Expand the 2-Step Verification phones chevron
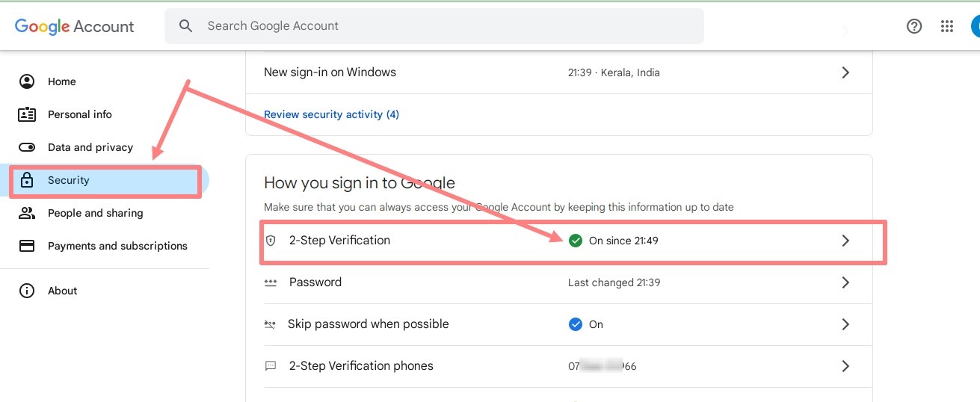Viewport: 980px width, 402px height. point(845,366)
